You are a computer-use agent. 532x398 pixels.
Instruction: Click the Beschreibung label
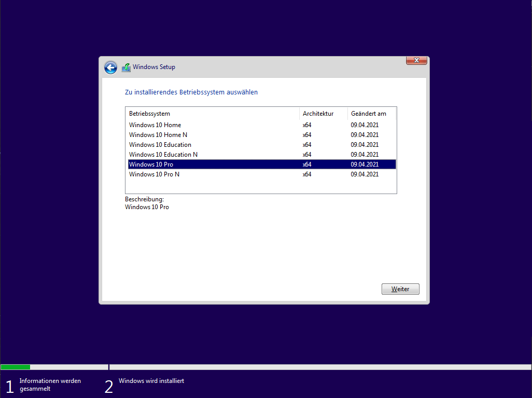(144, 199)
